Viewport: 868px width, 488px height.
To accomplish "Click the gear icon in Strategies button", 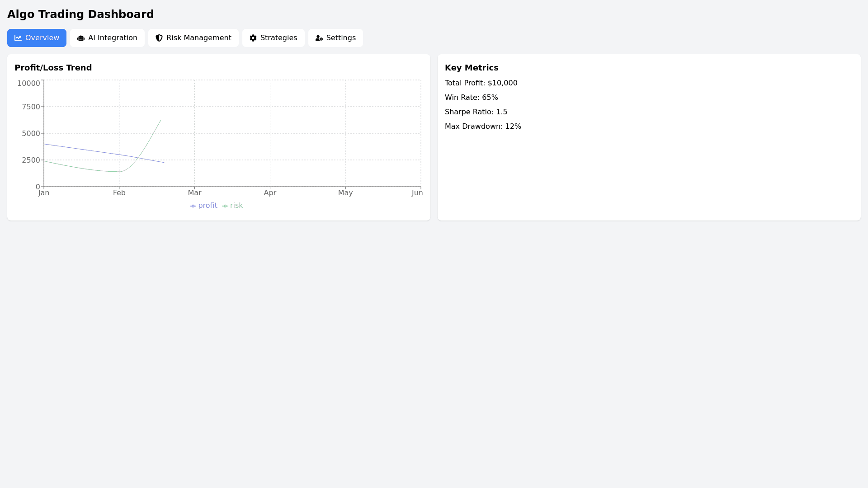I will 253,38.
